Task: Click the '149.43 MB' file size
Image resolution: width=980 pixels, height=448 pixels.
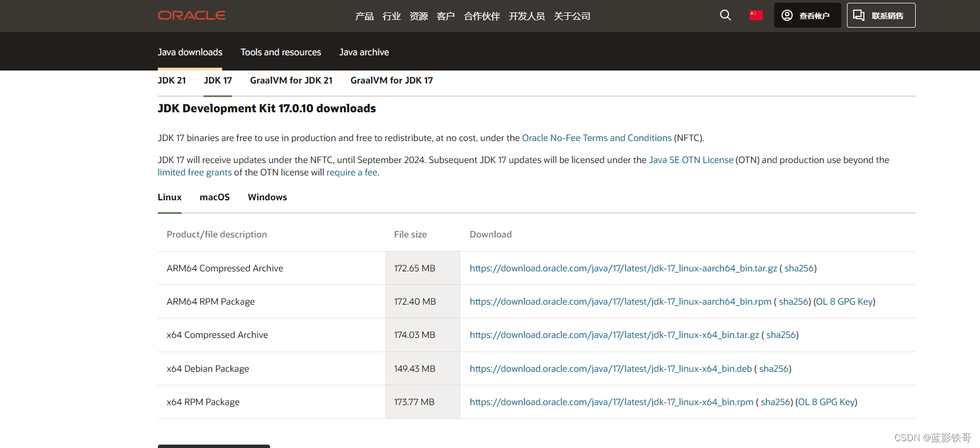Action: tap(414, 368)
